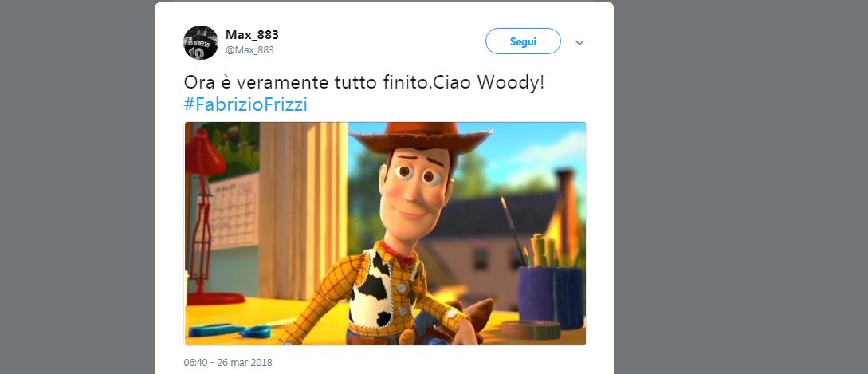
Task: Click the blue scissors on the desk
Action: [x=230, y=330]
